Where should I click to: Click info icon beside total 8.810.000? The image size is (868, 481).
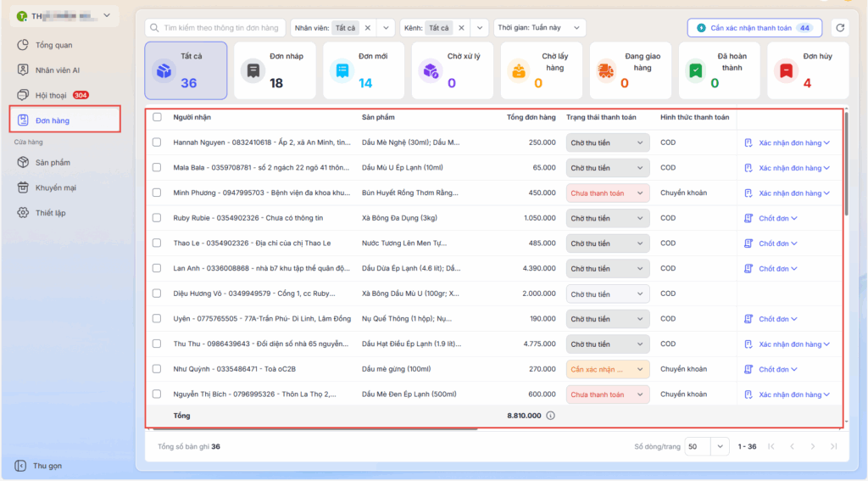tap(550, 416)
